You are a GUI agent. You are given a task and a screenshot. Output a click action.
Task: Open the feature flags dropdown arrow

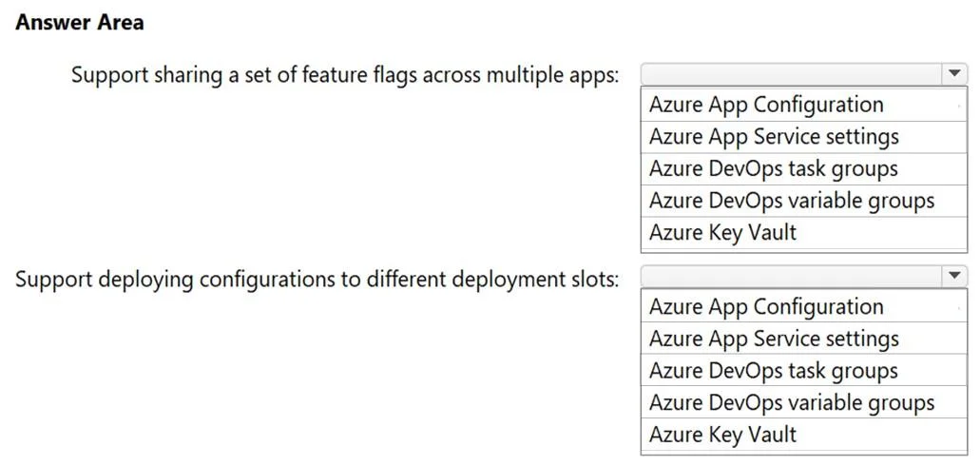(x=953, y=74)
